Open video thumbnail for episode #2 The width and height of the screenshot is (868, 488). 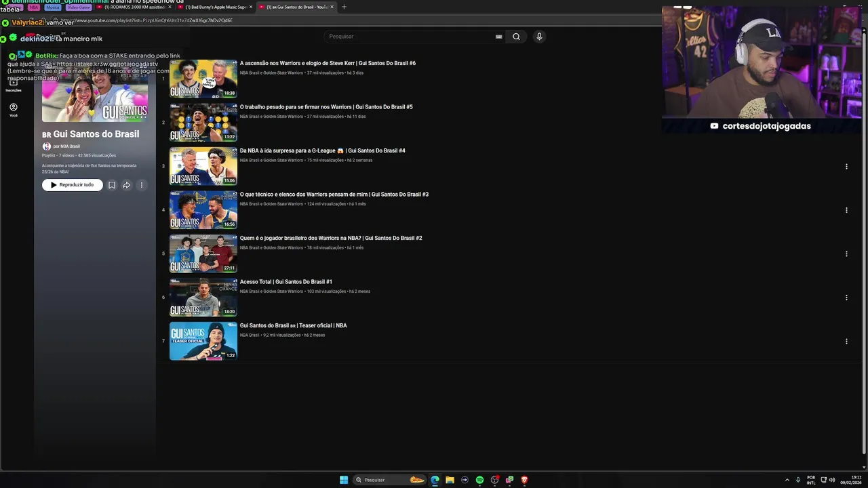(x=203, y=253)
